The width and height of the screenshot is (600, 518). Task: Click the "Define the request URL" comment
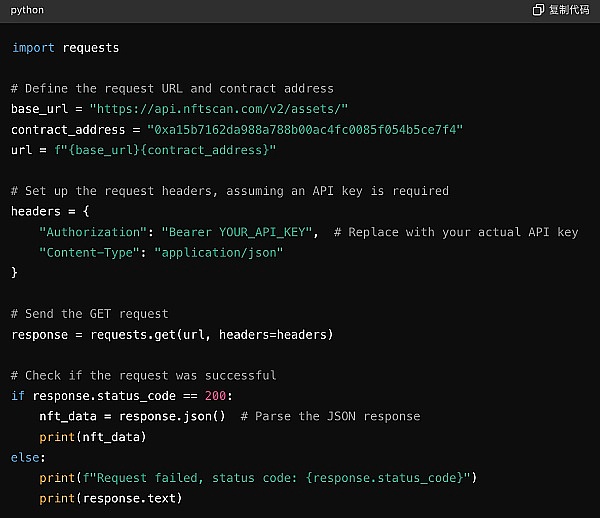coord(172,88)
